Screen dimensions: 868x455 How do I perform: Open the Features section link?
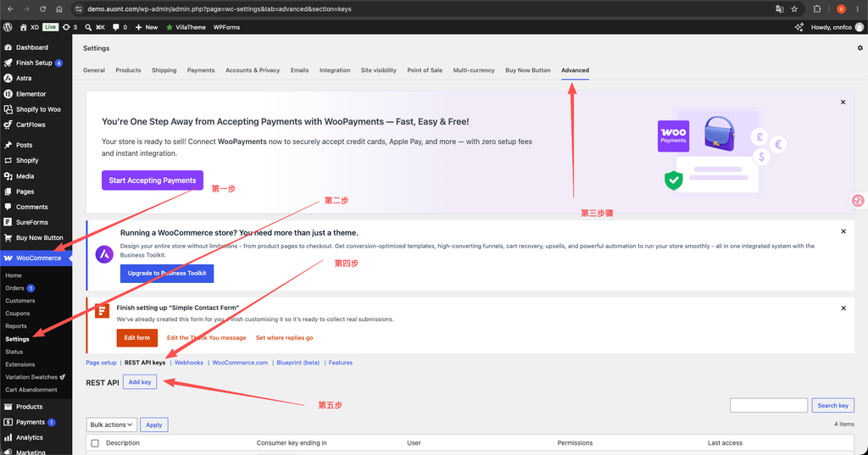tap(341, 363)
